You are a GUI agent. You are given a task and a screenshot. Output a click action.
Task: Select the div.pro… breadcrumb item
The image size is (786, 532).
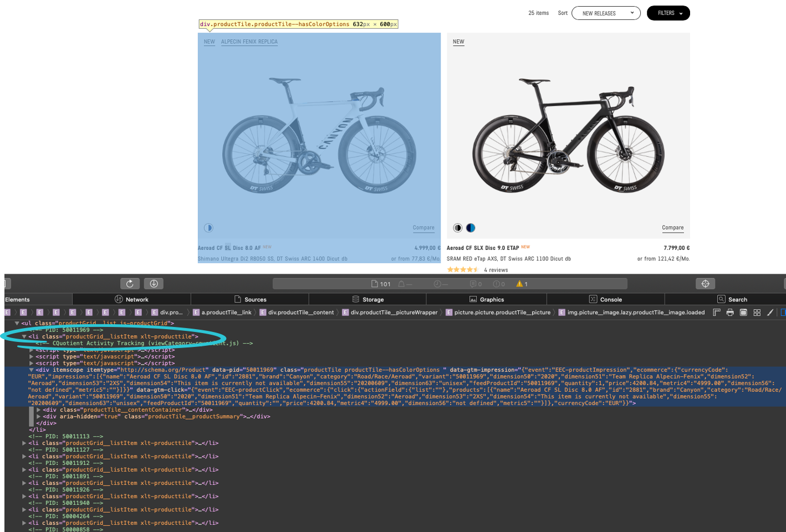tap(167, 313)
